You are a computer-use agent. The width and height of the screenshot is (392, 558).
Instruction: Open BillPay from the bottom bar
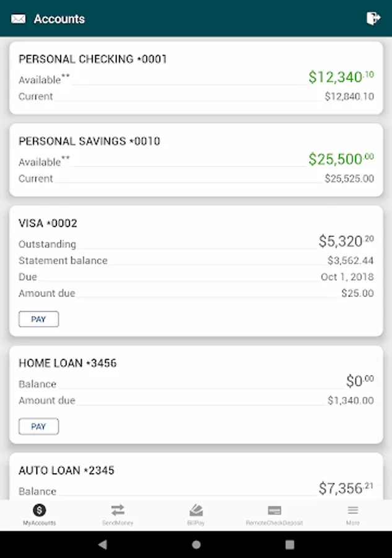click(196, 510)
